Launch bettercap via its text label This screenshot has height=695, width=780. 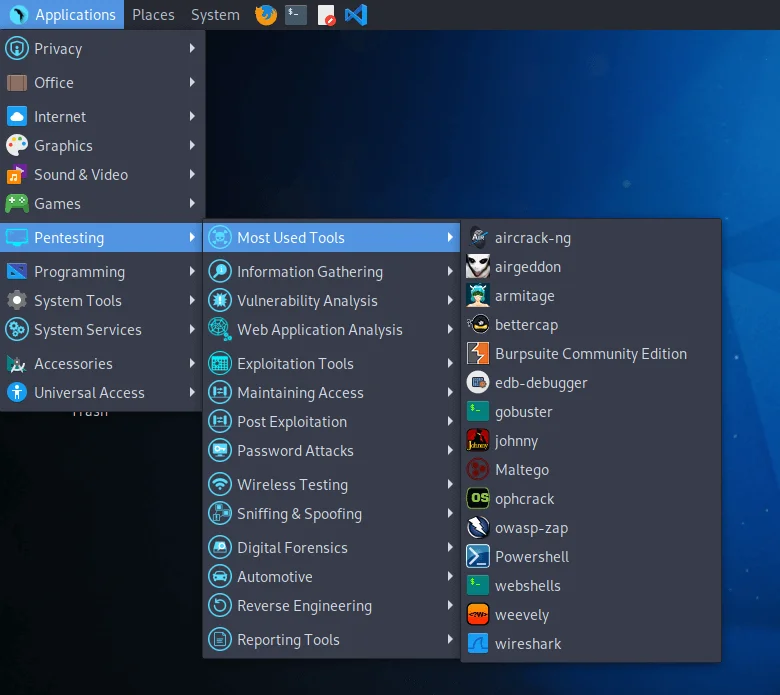point(526,325)
